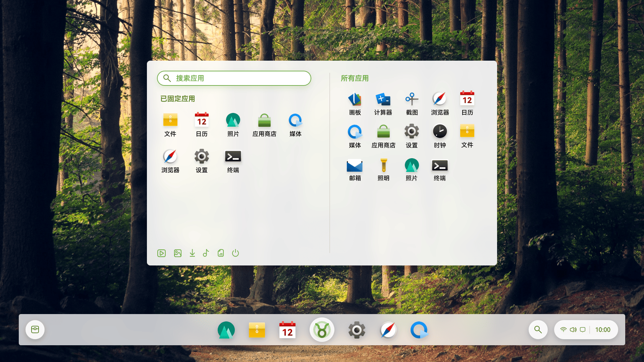This screenshot has height=362, width=644.
Task: Open 画板 app in all apps
Action: point(355,100)
